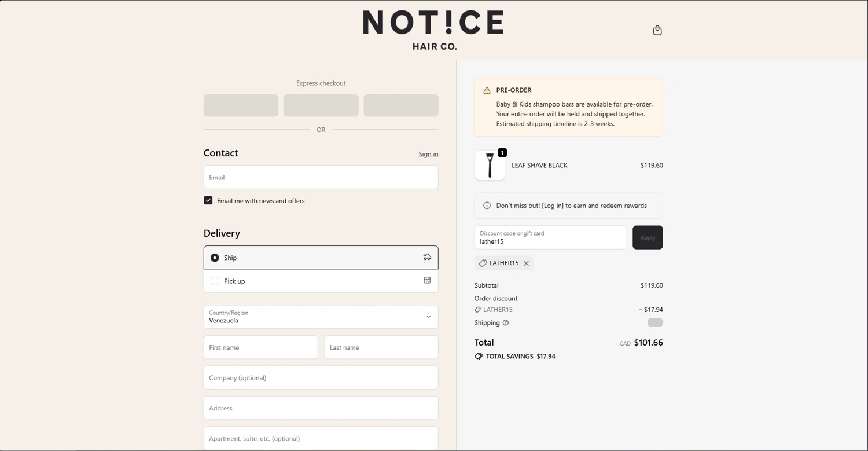Click the NOTICE Hair Co. logo
The image size is (868, 451).
(x=433, y=30)
